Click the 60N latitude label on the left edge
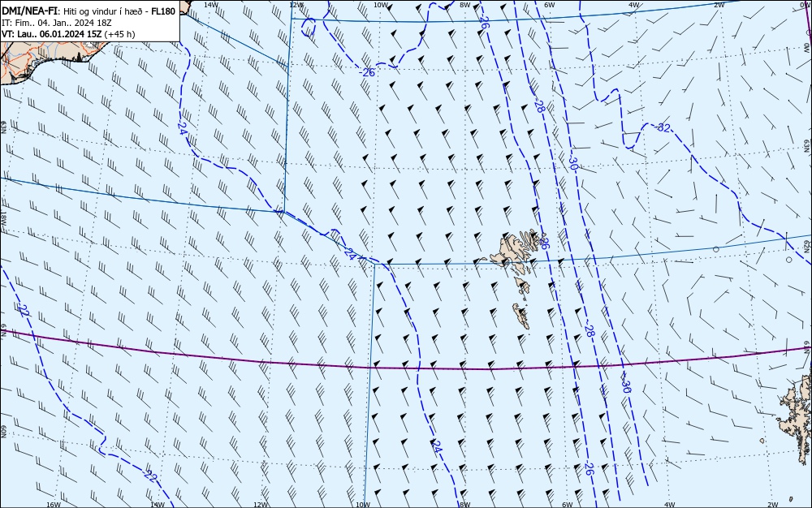 click(3, 432)
